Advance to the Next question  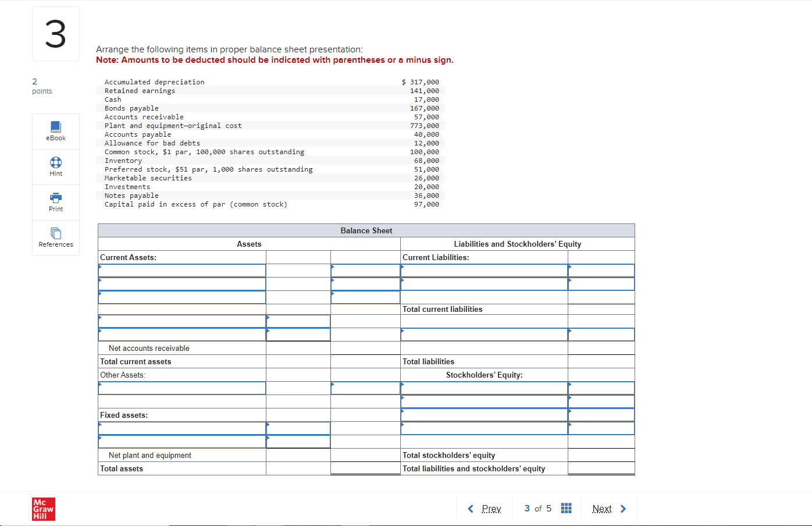(609, 509)
